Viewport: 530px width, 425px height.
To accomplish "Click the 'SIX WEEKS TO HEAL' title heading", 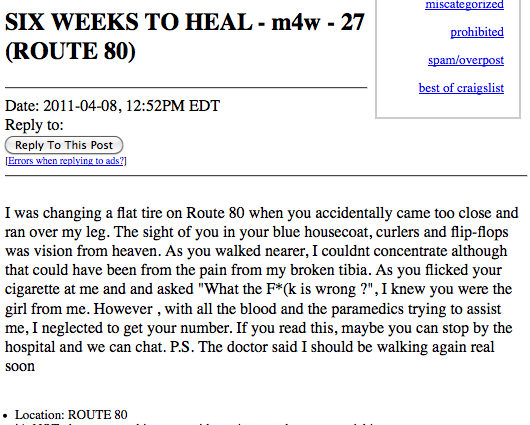I will (128, 22).
